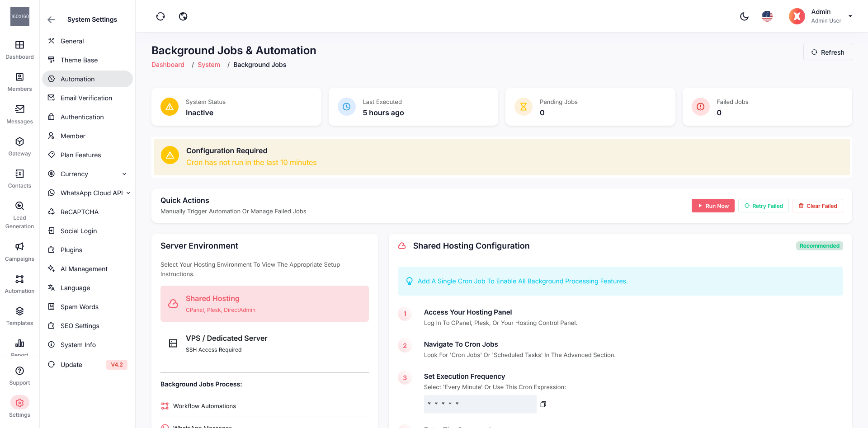The width and height of the screenshot is (868, 428).
Task: Click the back arrow beside System Settings
Action: click(51, 19)
